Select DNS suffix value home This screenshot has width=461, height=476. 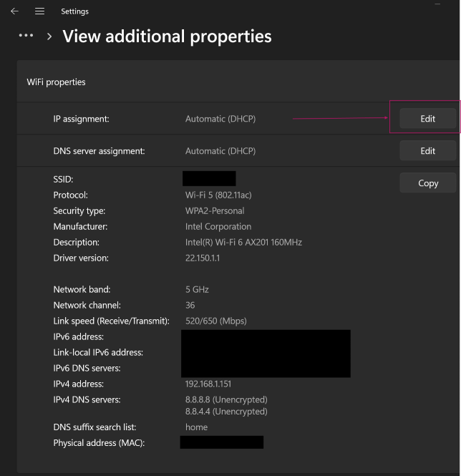click(x=196, y=427)
